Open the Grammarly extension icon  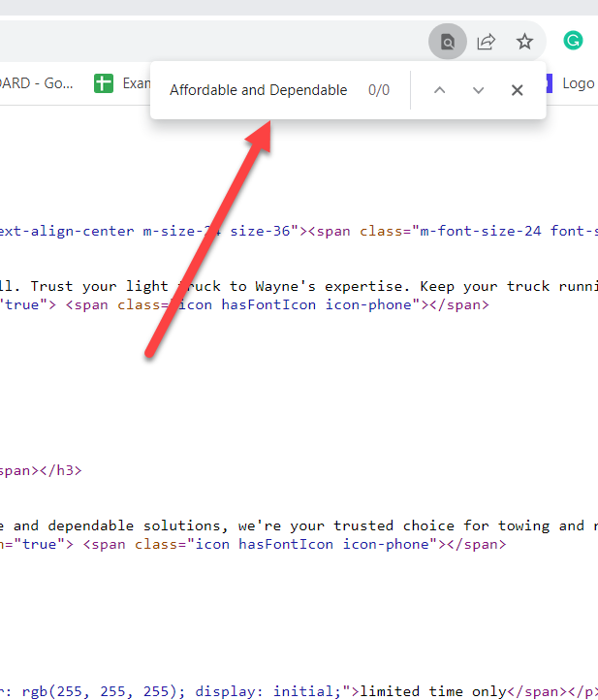pos(573,41)
